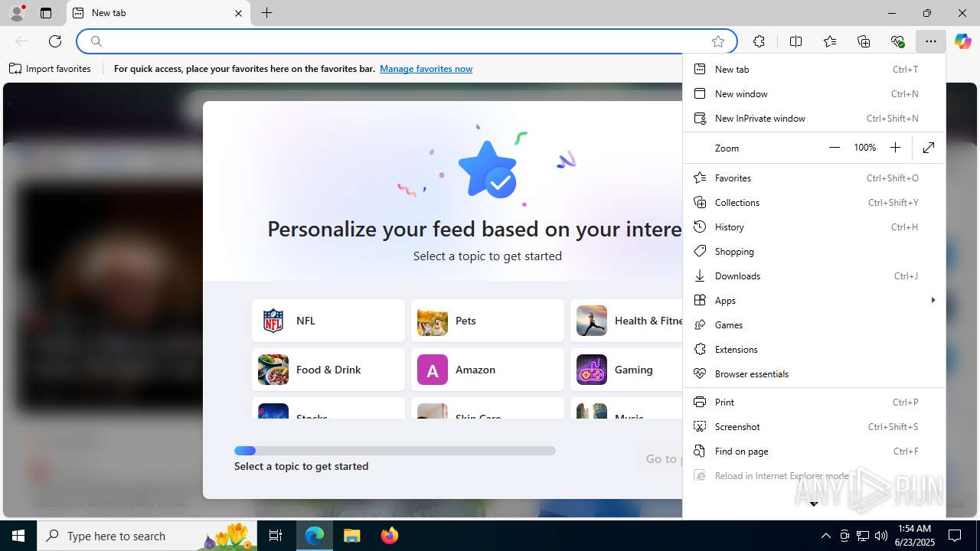
Task: Open Downloads from the menu
Action: [814, 275]
